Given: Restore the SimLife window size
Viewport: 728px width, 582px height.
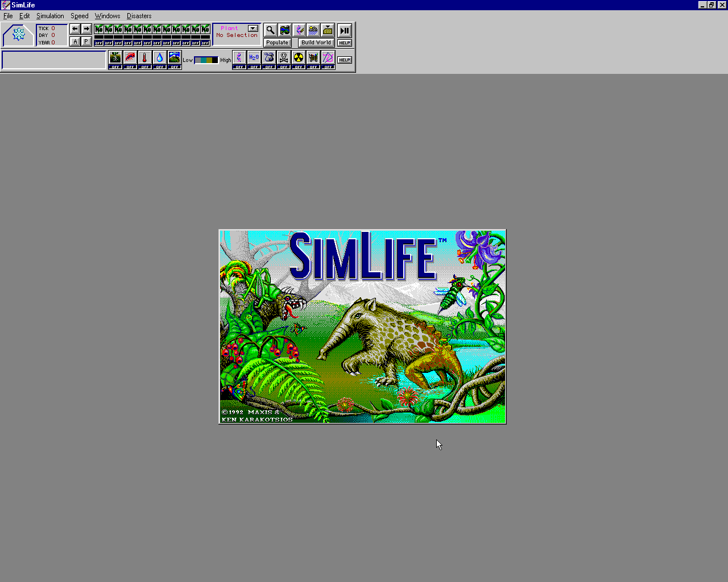Looking at the screenshot, I should (712, 5).
